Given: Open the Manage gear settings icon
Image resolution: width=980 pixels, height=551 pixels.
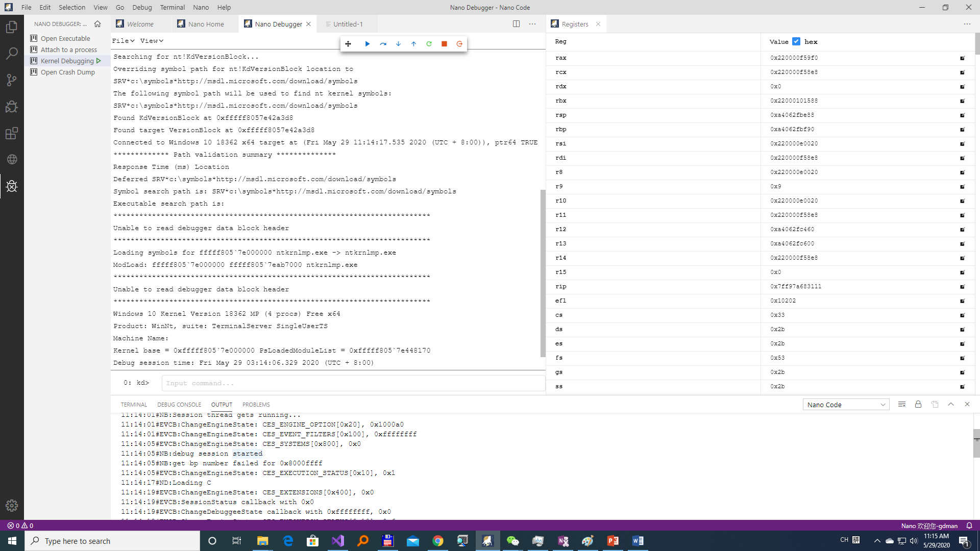Looking at the screenshot, I should click(x=12, y=506).
